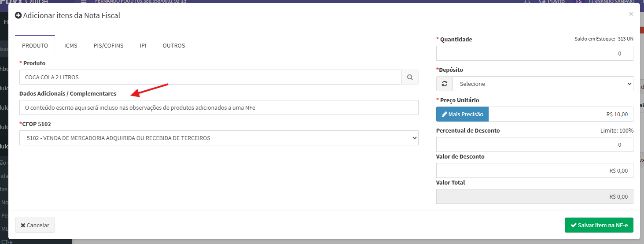Click the product search magnifier icon
Viewport: 644px width, 244px height.
point(410,77)
